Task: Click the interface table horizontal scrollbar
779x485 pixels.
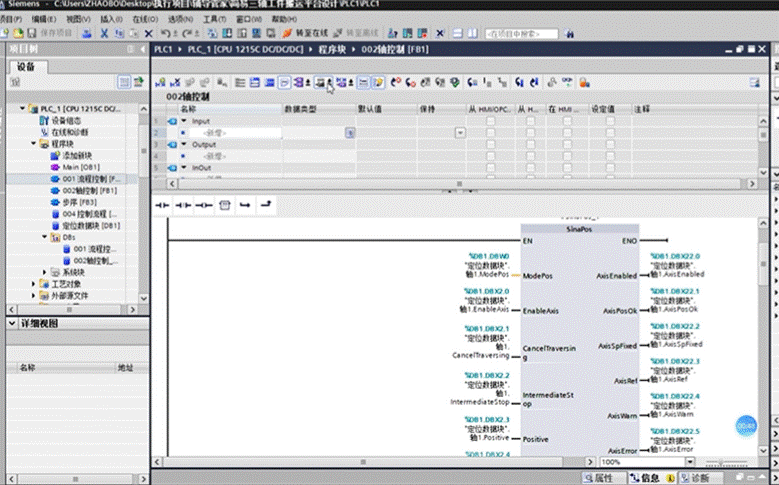Action: point(459,183)
